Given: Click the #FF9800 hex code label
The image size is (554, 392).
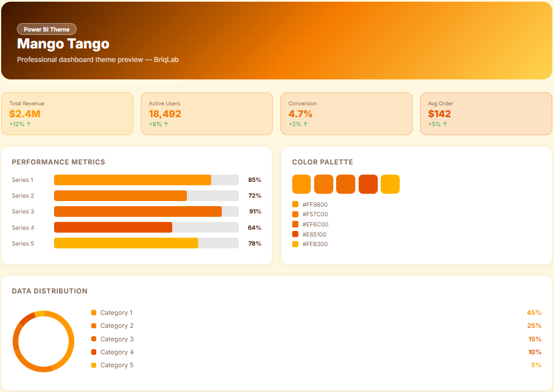Looking at the screenshot, I should click(x=315, y=204).
